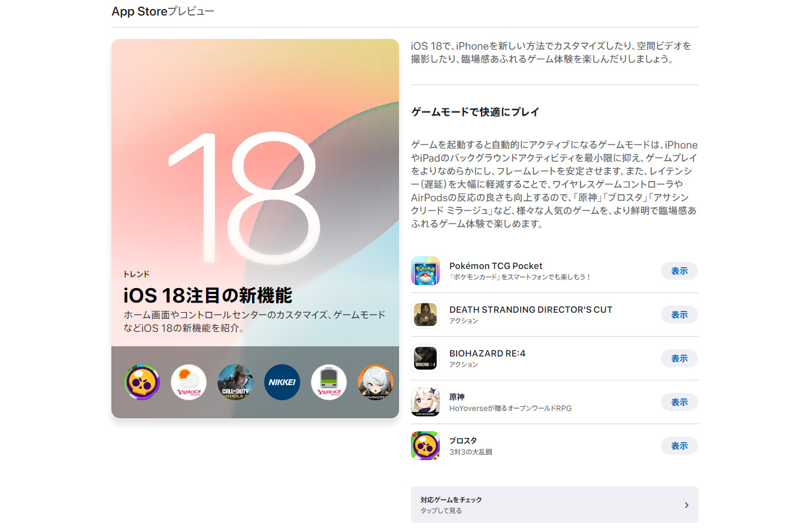Open the DEATH STRANDING DIRECTOR'S CUT title
Viewport: 798px width, 532px height.
(530, 310)
